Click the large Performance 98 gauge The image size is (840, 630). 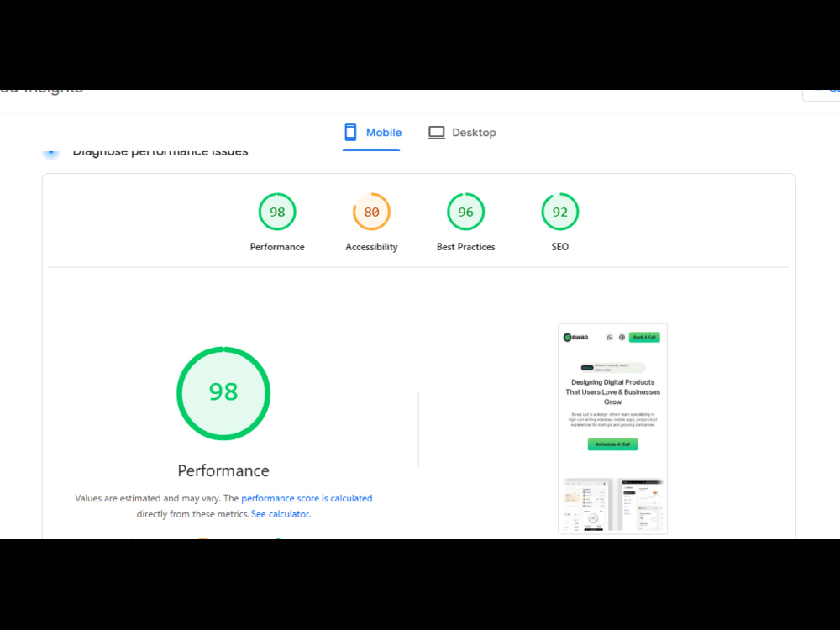click(x=223, y=394)
